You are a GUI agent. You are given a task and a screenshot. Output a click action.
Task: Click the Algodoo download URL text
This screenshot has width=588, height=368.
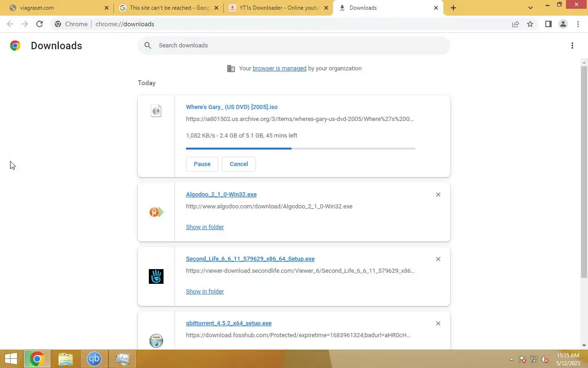pyautogui.click(x=269, y=207)
